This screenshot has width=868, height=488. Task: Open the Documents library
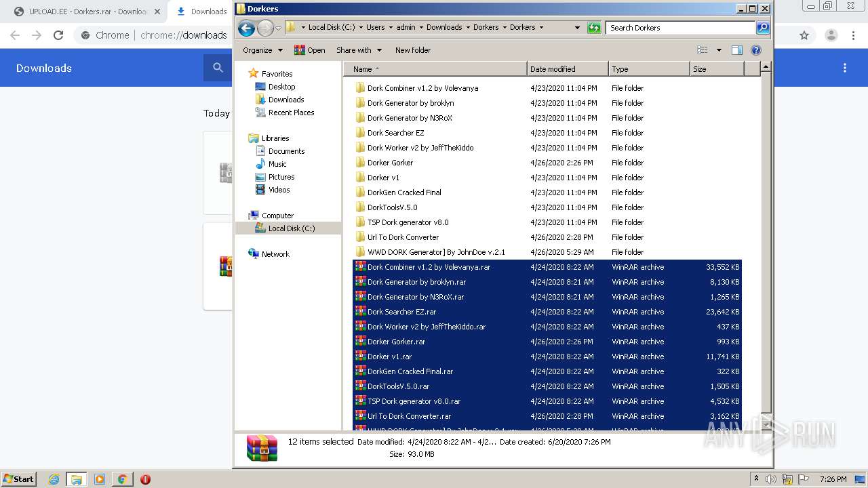[x=286, y=151]
